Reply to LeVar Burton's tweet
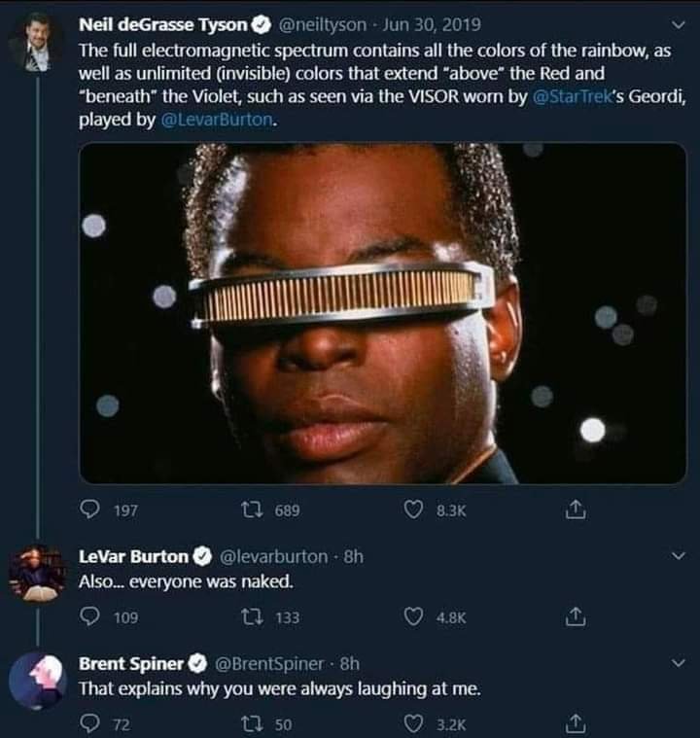 pyautogui.click(x=89, y=616)
